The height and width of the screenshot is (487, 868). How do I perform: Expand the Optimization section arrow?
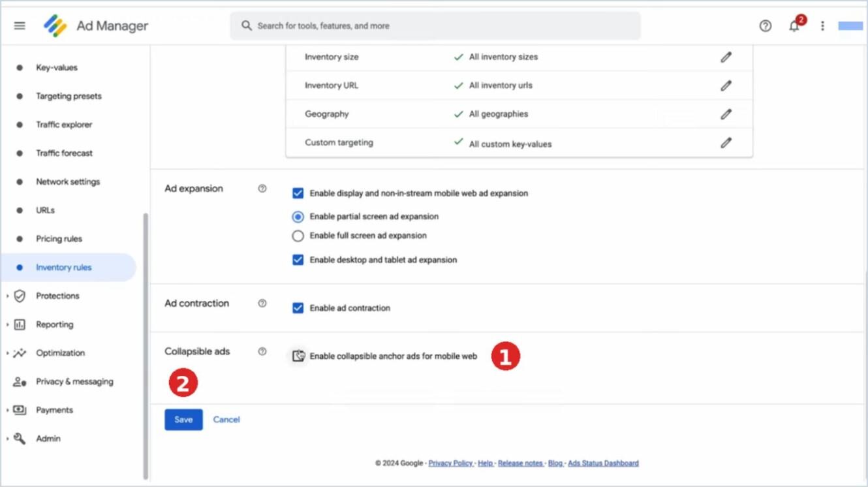click(8, 353)
